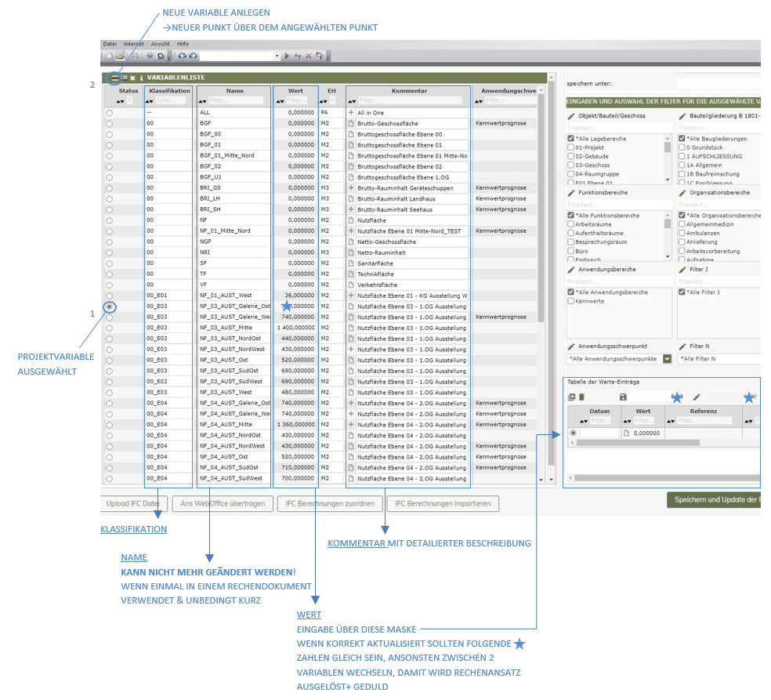Click pencil icon next to Funktionsbereiche

[571, 192]
